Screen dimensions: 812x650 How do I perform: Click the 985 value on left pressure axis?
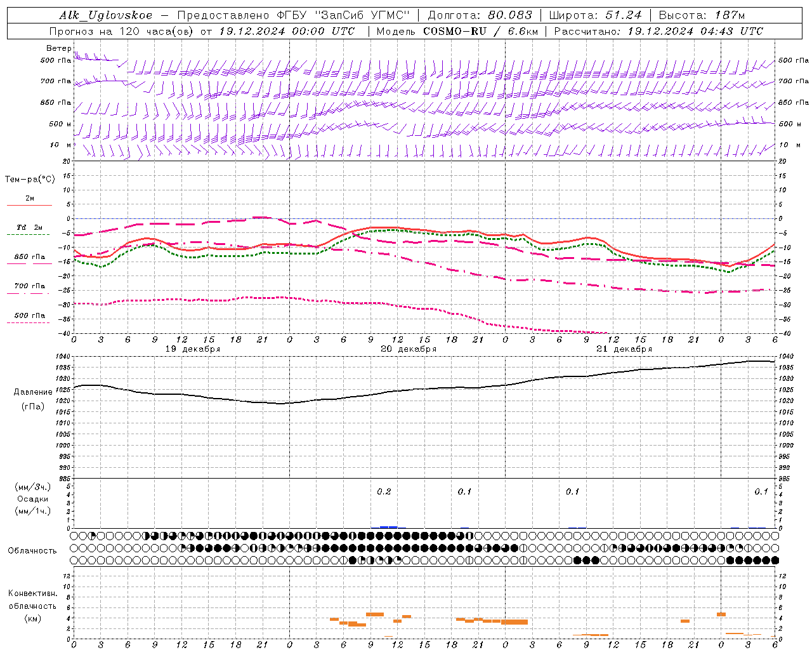click(66, 479)
